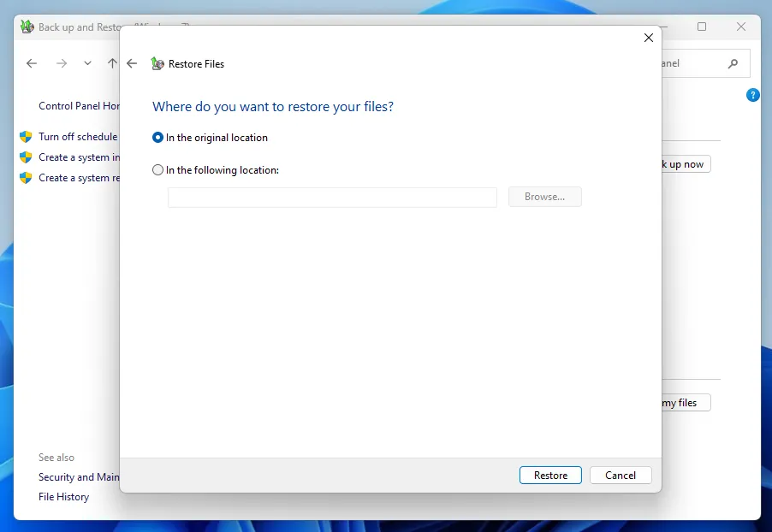Click the Back up and Restore title bar icon
The width and height of the screenshot is (772, 532).
27,27
